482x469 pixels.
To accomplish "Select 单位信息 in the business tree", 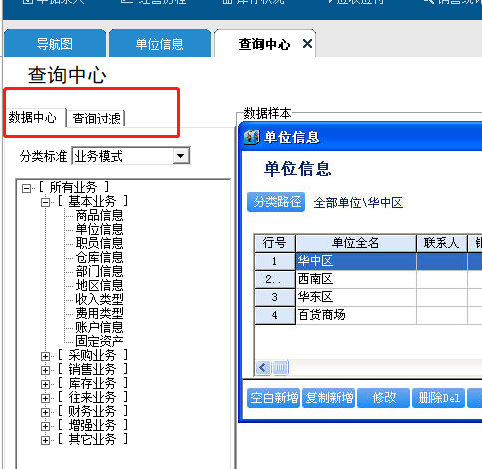I will pos(99,229).
